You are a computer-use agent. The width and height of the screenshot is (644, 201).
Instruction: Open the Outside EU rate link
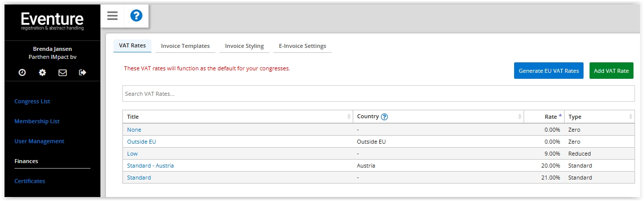coord(141,142)
